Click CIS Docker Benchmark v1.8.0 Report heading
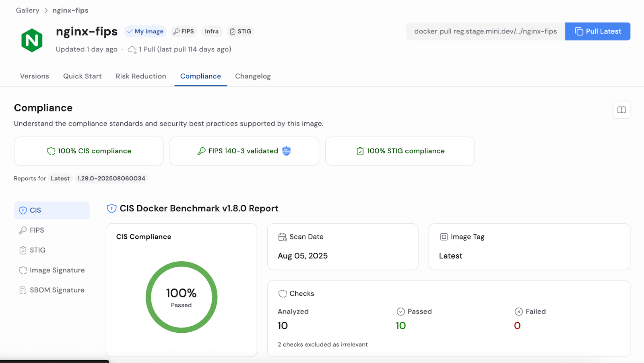644x363 pixels. click(199, 208)
